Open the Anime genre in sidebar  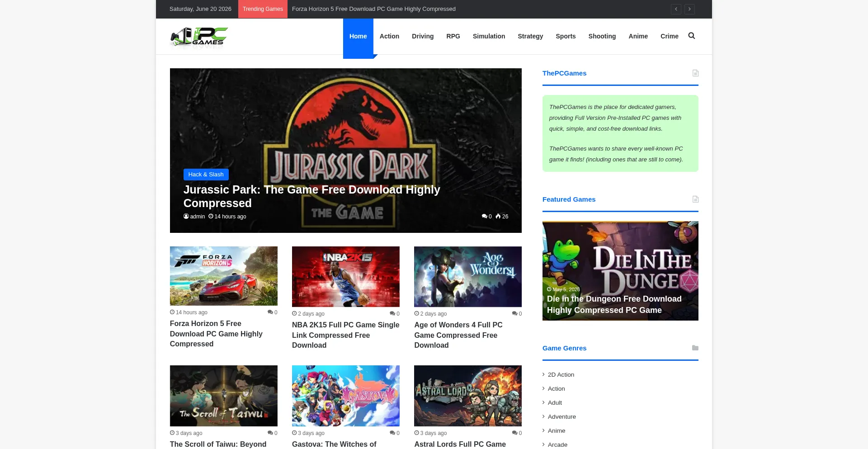(557, 431)
